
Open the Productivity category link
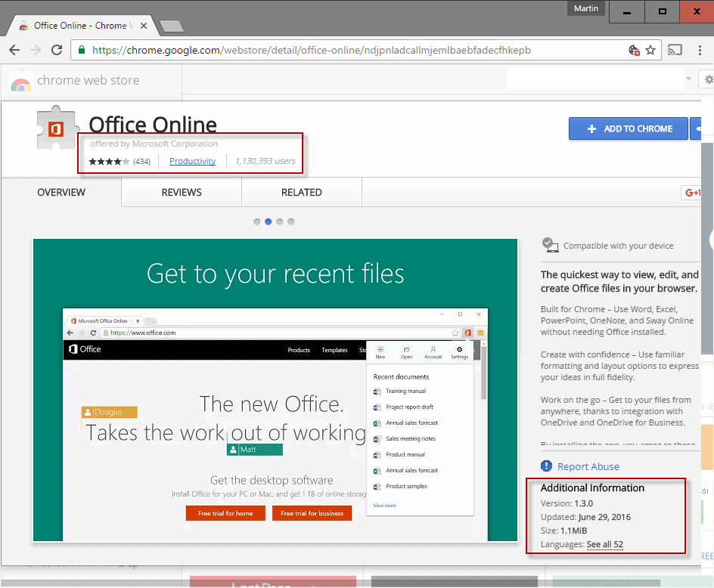192,161
